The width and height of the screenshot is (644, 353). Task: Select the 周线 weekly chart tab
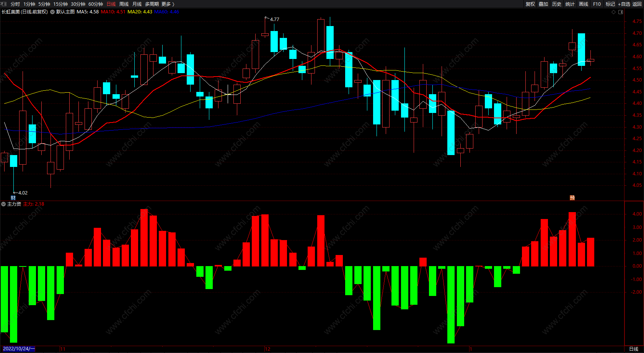tap(124, 4)
